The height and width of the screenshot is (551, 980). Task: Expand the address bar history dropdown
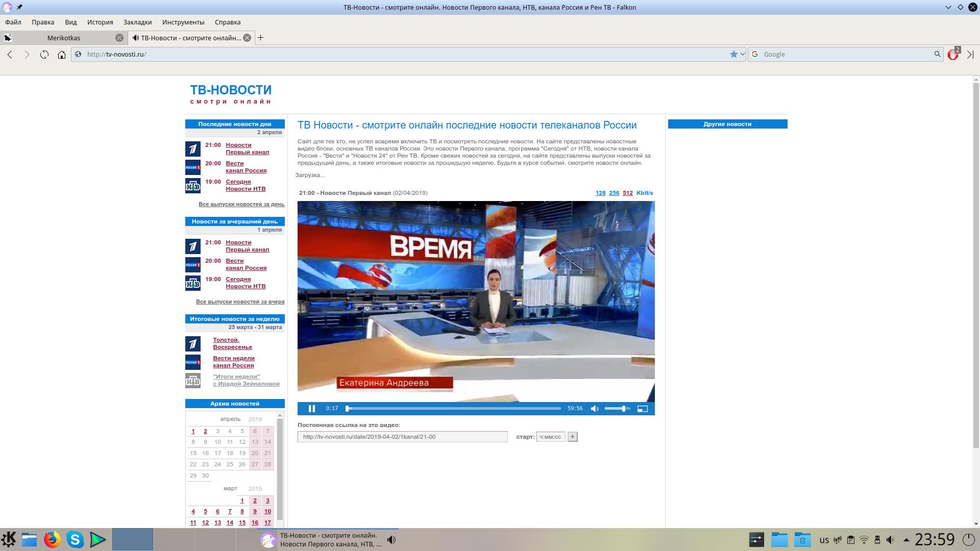[742, 54]
